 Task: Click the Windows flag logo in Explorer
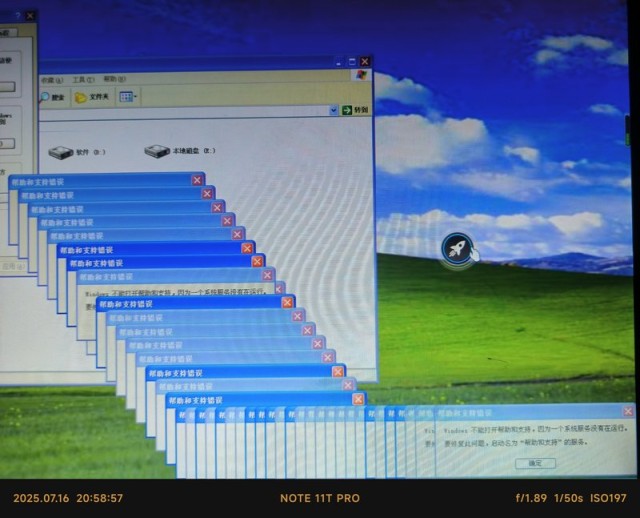pos(360,76)
